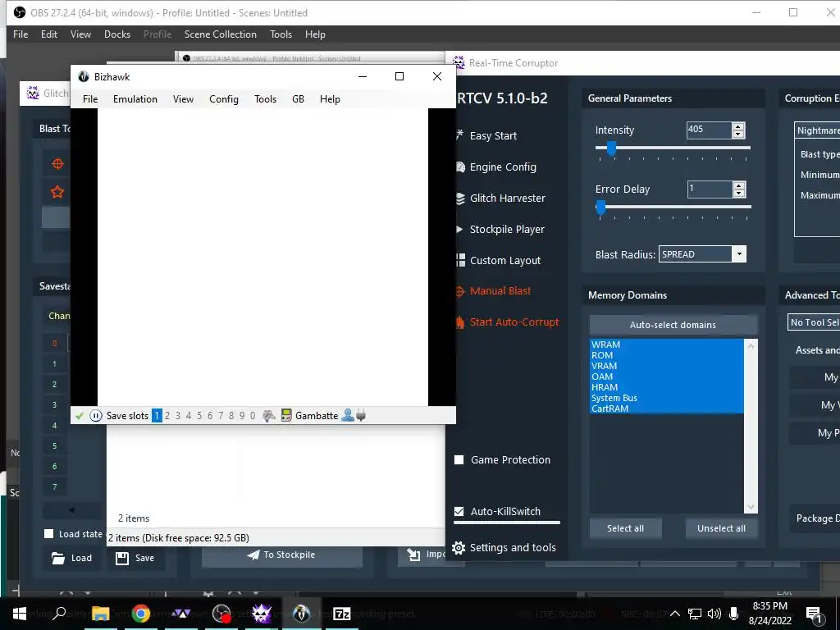
Task: Click the Error Delay value field
Action: [x=710, y=189]
